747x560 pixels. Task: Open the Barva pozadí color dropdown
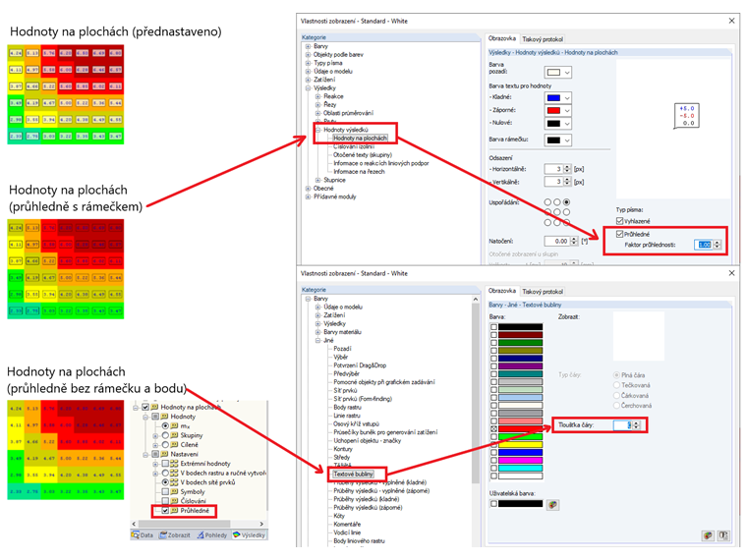(x=558, y=73)
